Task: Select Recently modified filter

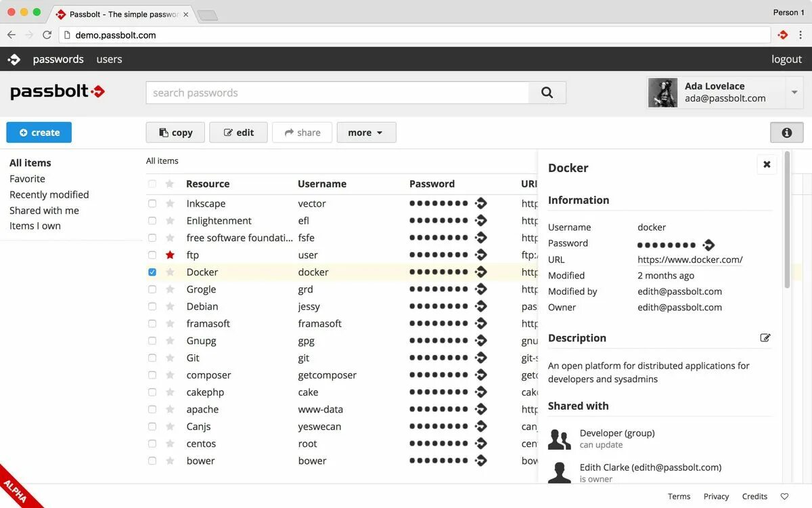Action: pos(49,194)
